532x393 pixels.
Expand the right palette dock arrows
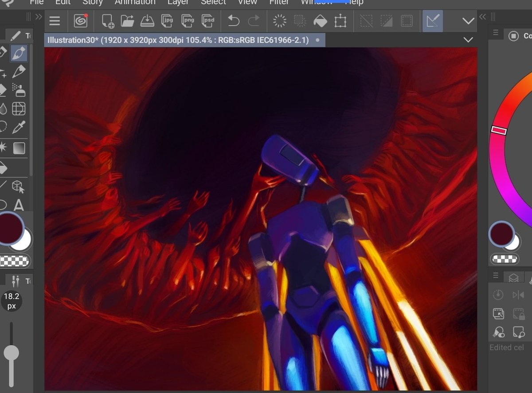(483, 17)
